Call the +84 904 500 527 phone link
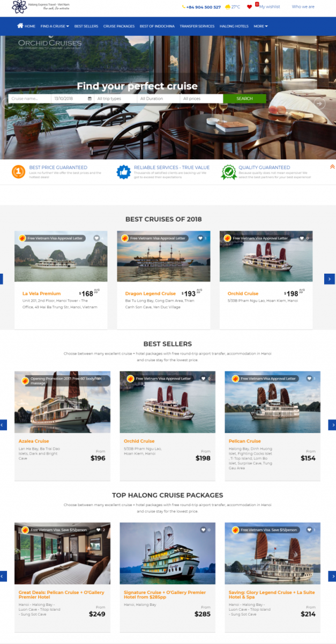The height and width of the screenshot is (644, 336). point(201,7)
